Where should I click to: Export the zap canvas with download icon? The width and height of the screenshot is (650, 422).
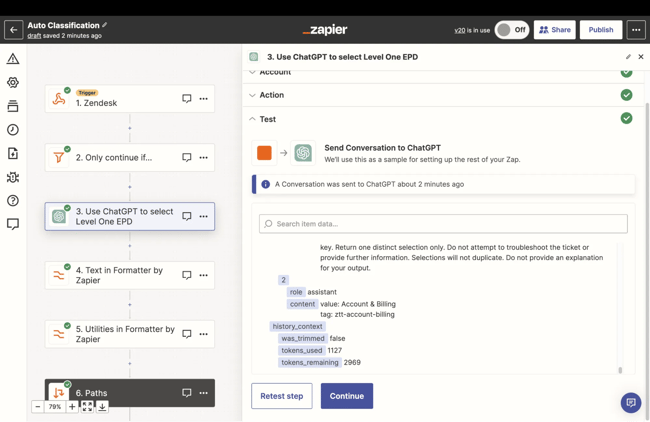pos(102,407)
